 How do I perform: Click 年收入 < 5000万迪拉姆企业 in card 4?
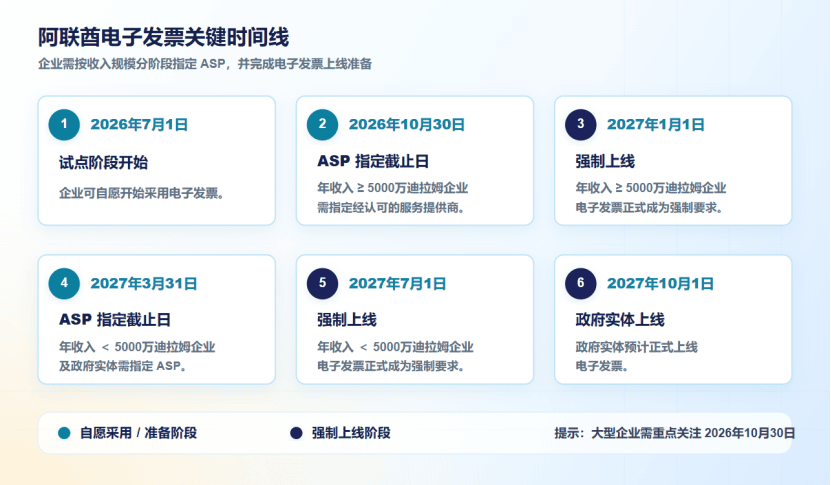click(137, 347)
